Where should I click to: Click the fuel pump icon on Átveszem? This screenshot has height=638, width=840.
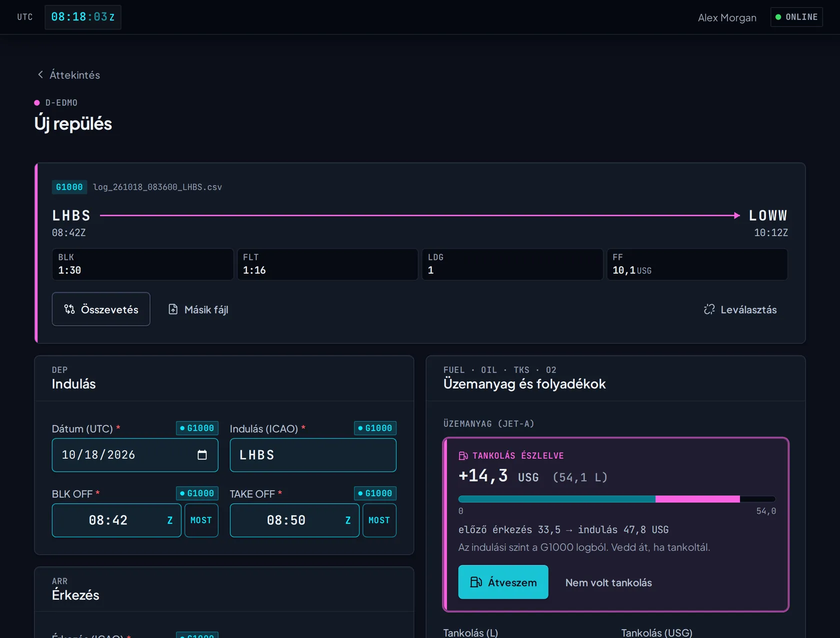click(x=476, y=582)
